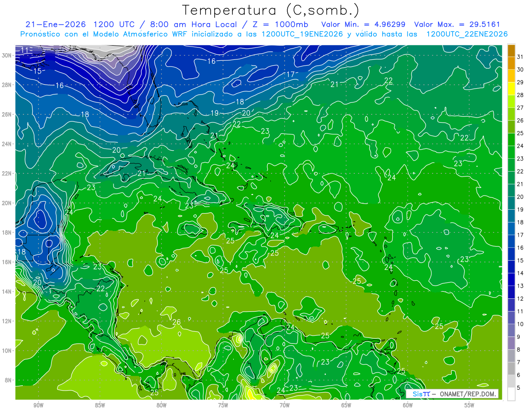Click the "Valor Min. = 4.96299" value
532x411 pixels.
(x=364, y=24)
